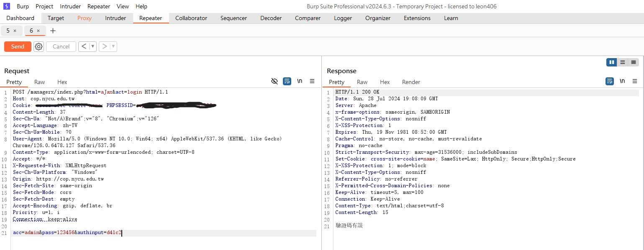Switch to Organizer tab
Viewport: 644px width, 250px height.
tap(378, 18)
